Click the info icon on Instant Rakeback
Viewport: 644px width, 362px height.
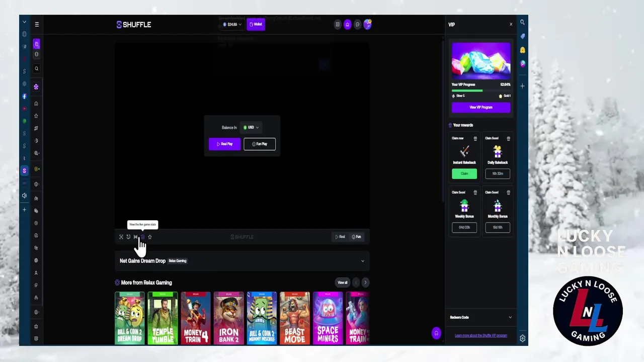pos(475,138)
